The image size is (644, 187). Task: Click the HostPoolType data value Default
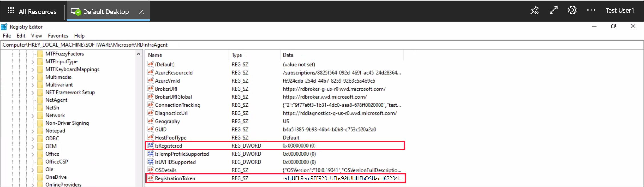pos(291,138)
